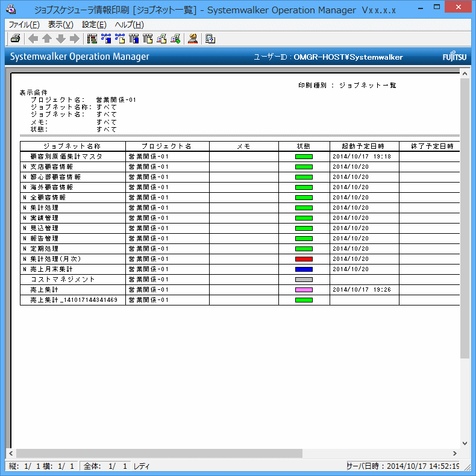Click the history document icon without checkmark
The width and height of the screenshot is (476, 476).
click(161, 39)
